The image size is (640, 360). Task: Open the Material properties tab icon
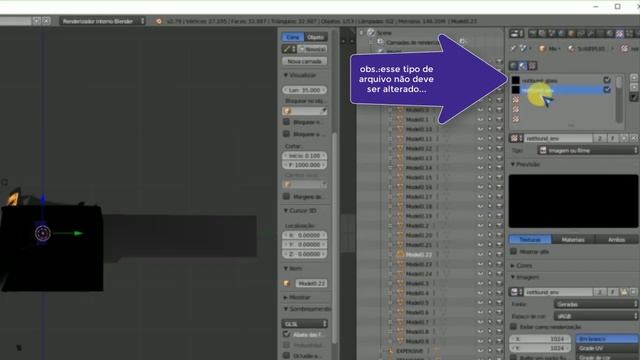click(610, 33)
